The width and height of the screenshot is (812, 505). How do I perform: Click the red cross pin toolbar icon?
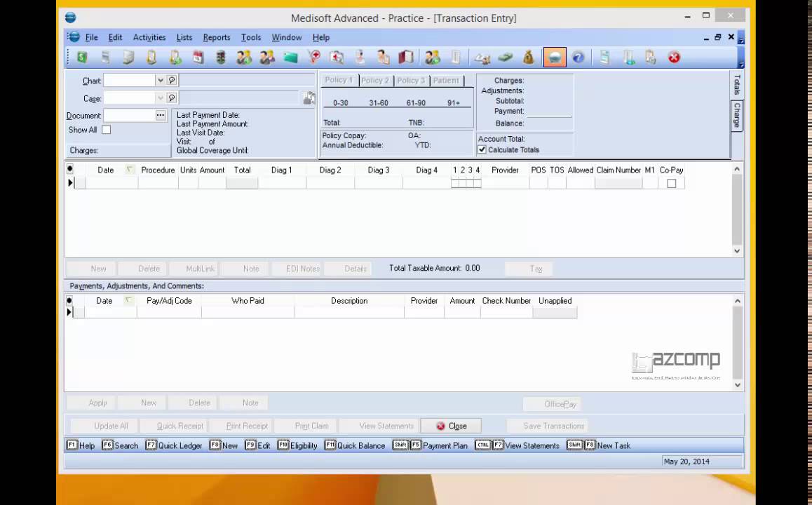(x=314, y=58)
